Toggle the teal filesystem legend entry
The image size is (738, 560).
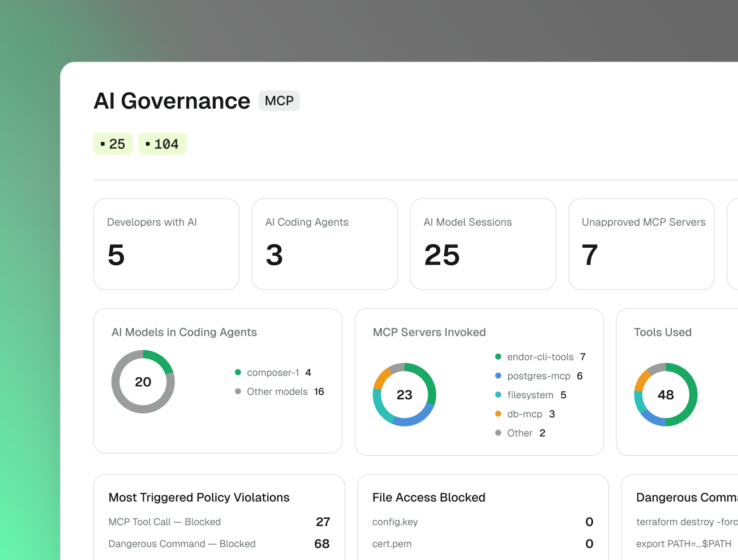click(531, 395)
